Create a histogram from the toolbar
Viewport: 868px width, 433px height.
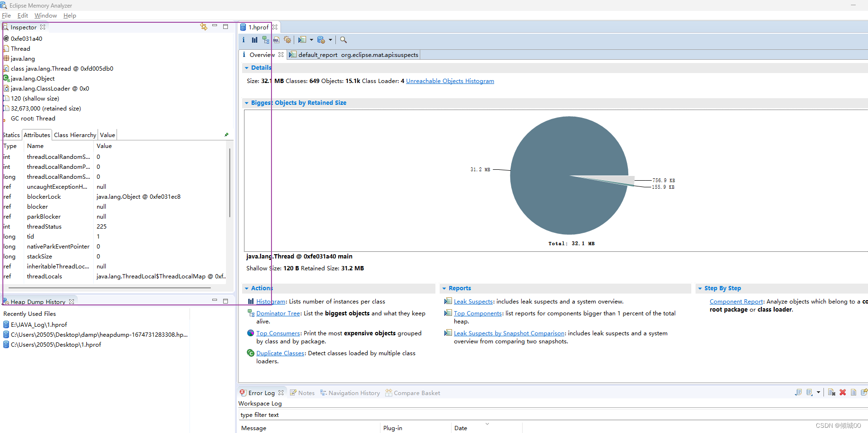click(x=254, y=40)
